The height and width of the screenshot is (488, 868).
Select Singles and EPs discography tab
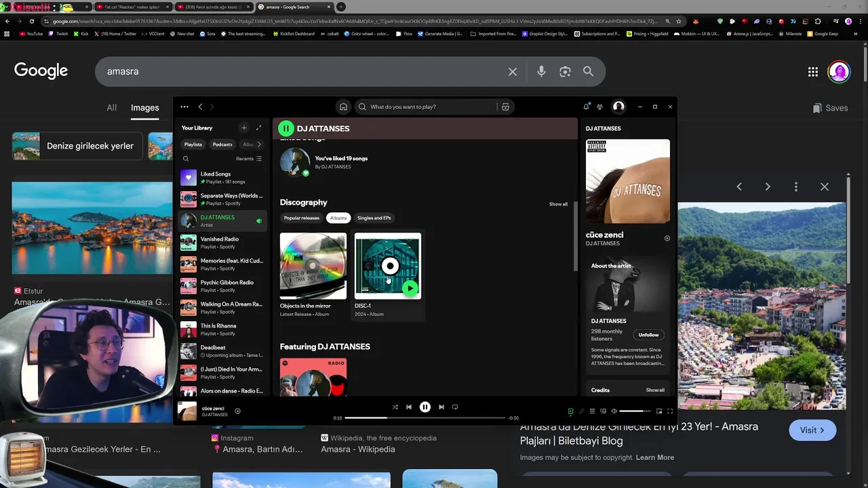point(374,218)
